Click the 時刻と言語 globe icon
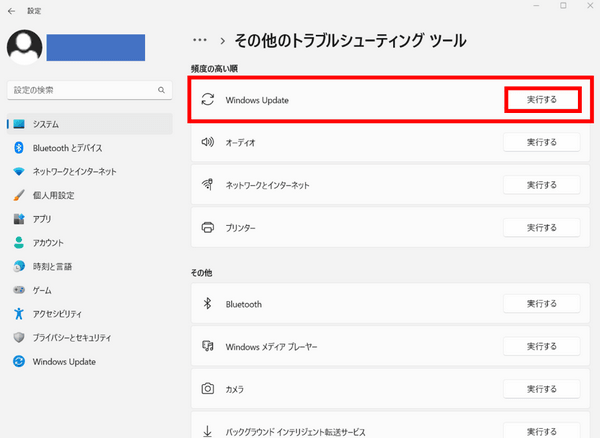 click(19, 266)
